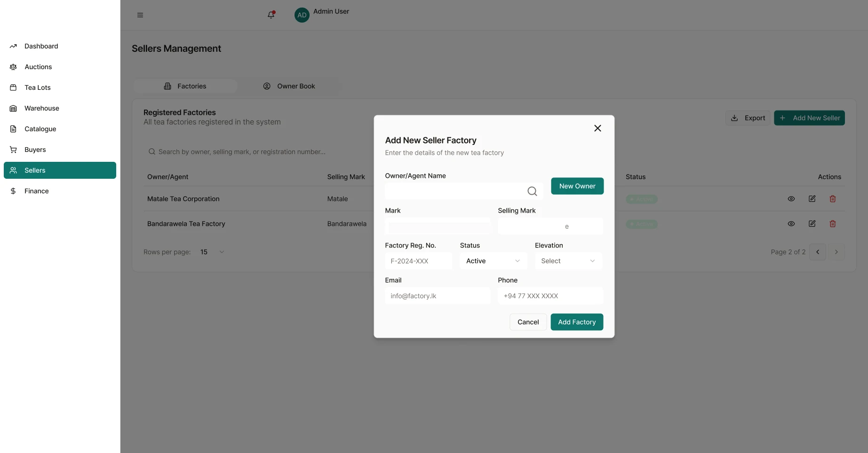Open Dashboard in the sidebar
868x453 pixels.
pos(60,46)
